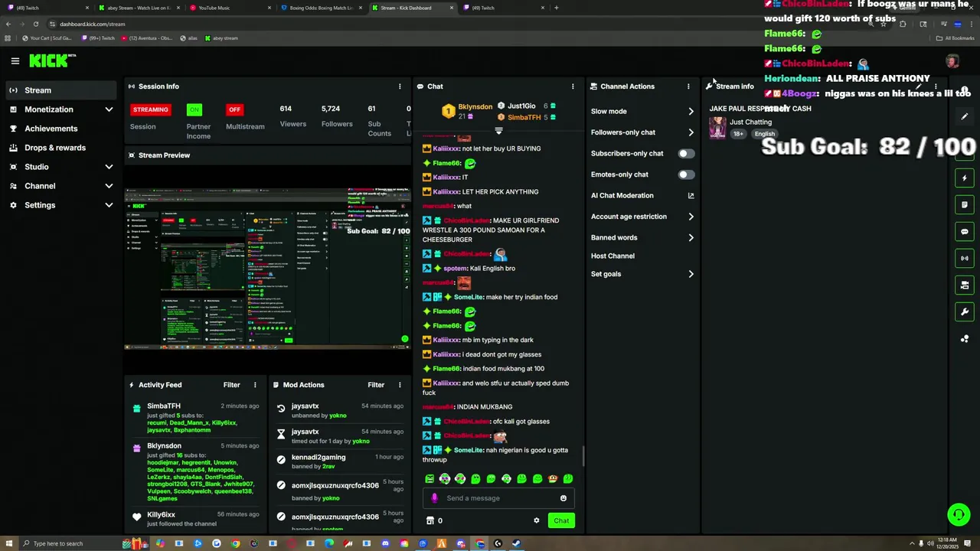Click Filter in Activity Feed
The height and width of the screenshot is (551, 980).
pyautogui.click(x=231, y=385)
